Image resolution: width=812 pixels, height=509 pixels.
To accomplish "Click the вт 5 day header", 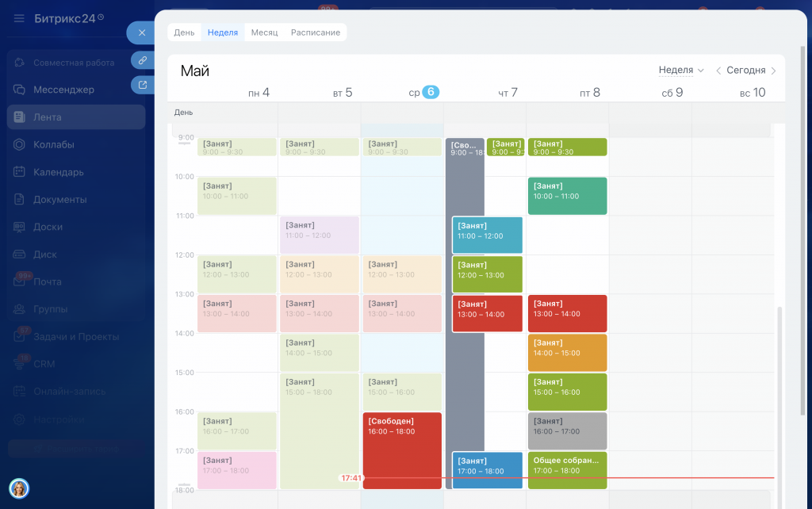I will pyautogui.click(x=343, y=93).
